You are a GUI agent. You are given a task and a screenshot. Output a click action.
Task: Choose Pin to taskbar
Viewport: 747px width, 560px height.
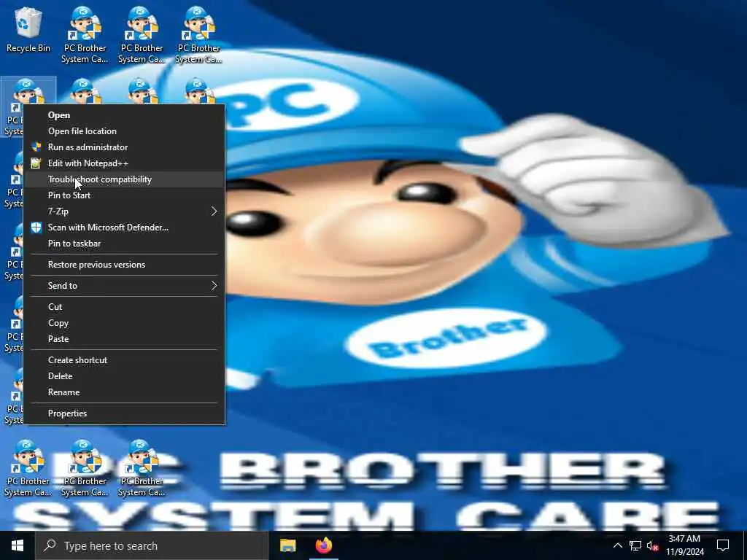pos(124,244)
